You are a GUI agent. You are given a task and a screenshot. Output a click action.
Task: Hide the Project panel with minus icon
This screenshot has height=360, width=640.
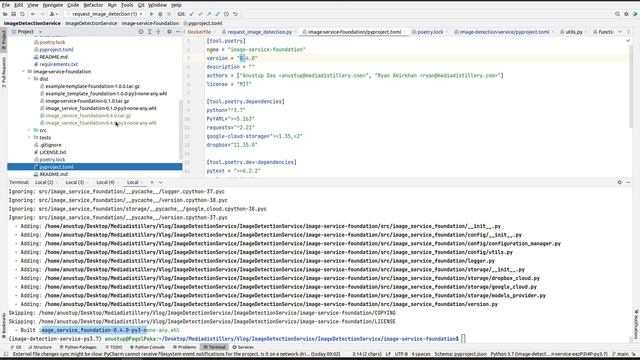178,31
